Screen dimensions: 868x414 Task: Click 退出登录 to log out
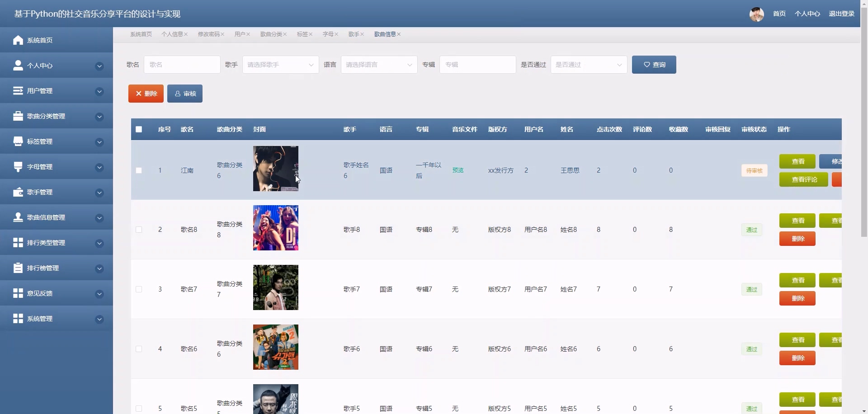[841, 14]
